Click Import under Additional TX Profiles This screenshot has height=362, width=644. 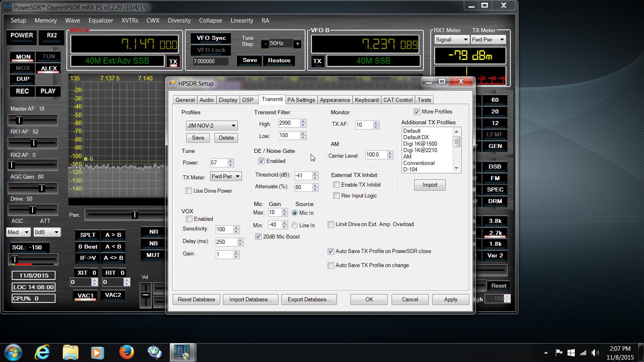click(x=430, y=185)
